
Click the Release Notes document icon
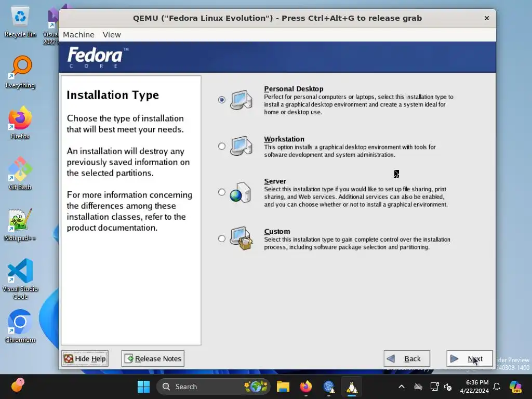(x=129, y=358)
